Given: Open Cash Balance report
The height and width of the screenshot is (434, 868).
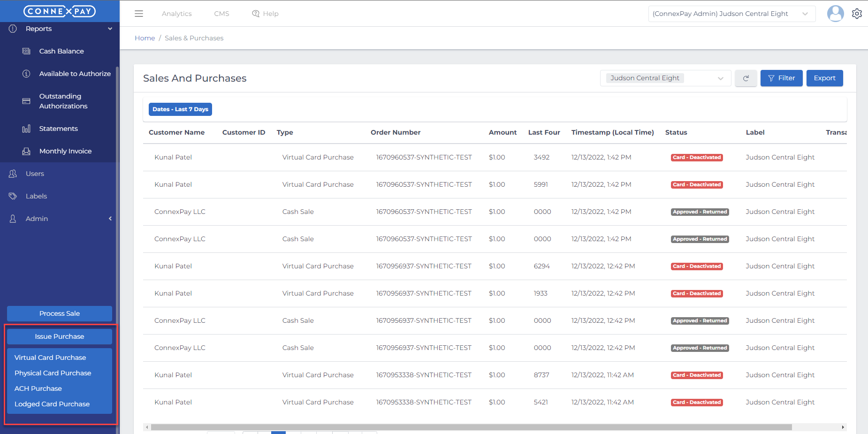Looking at the screenshot, I should point(61,51).
